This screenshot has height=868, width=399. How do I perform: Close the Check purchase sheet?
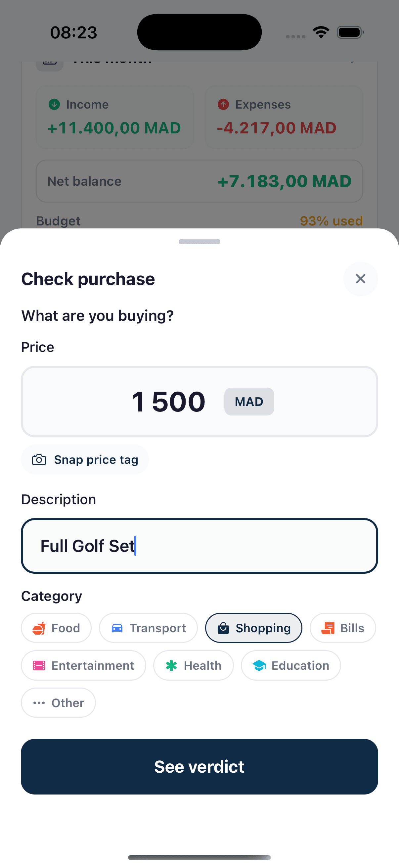tap(360, 279)
